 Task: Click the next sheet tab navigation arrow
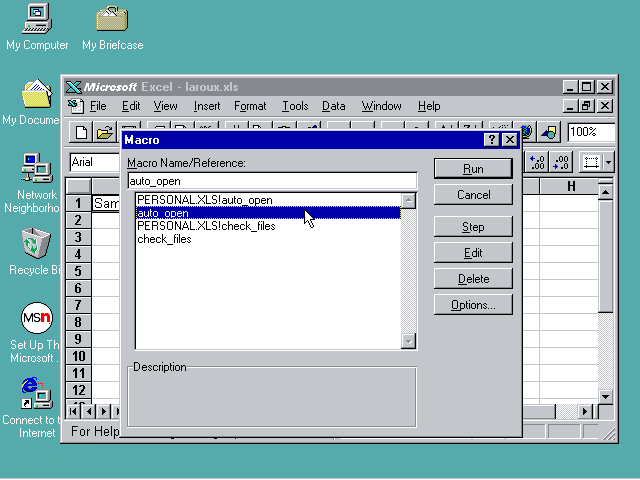(x=103, y=411)
